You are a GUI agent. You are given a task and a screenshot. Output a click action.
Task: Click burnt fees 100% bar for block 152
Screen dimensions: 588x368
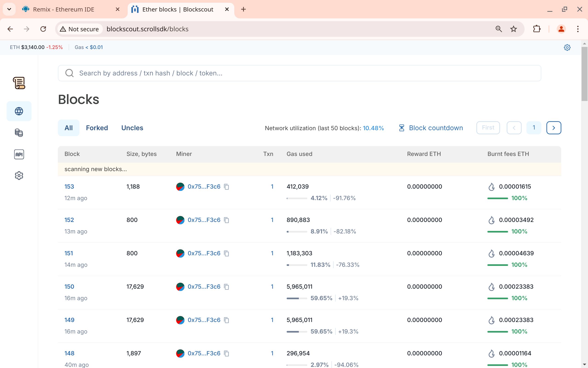click(498, 232)
